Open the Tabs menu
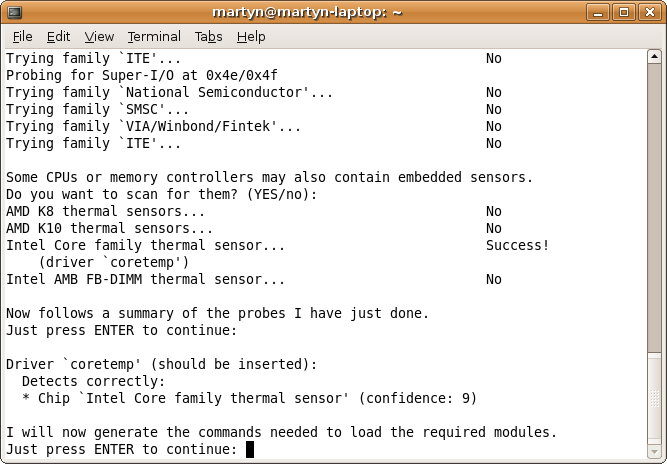Viewport: 667px width, 464px height. coord(208,37)
